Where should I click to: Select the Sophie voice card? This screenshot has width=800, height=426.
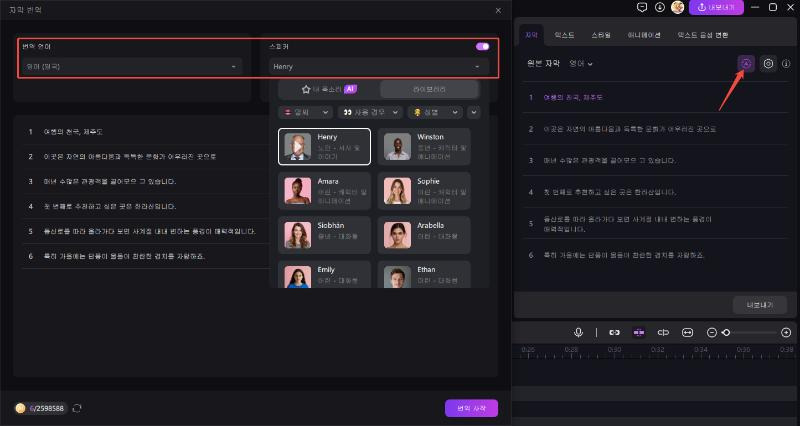click(x=424, y=191)
